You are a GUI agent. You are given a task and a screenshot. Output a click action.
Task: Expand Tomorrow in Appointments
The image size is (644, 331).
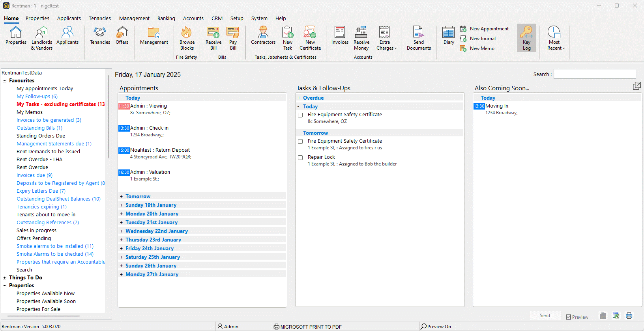pos(122,196)
